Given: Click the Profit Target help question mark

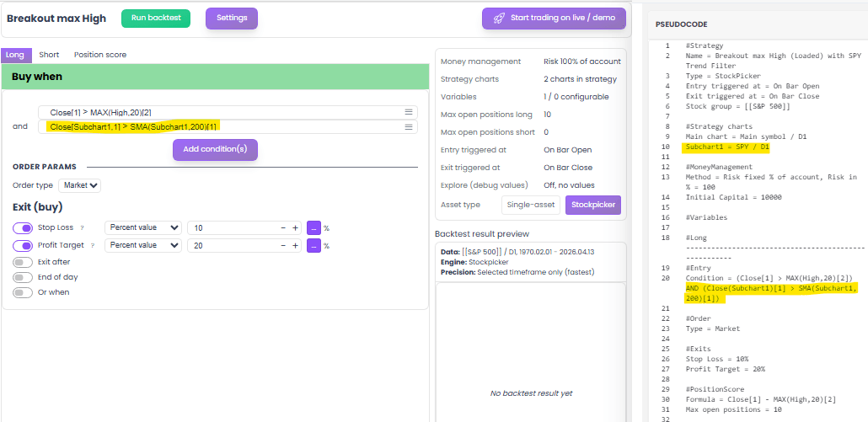Looking at the screenshot, I should [x=93, y=245].
